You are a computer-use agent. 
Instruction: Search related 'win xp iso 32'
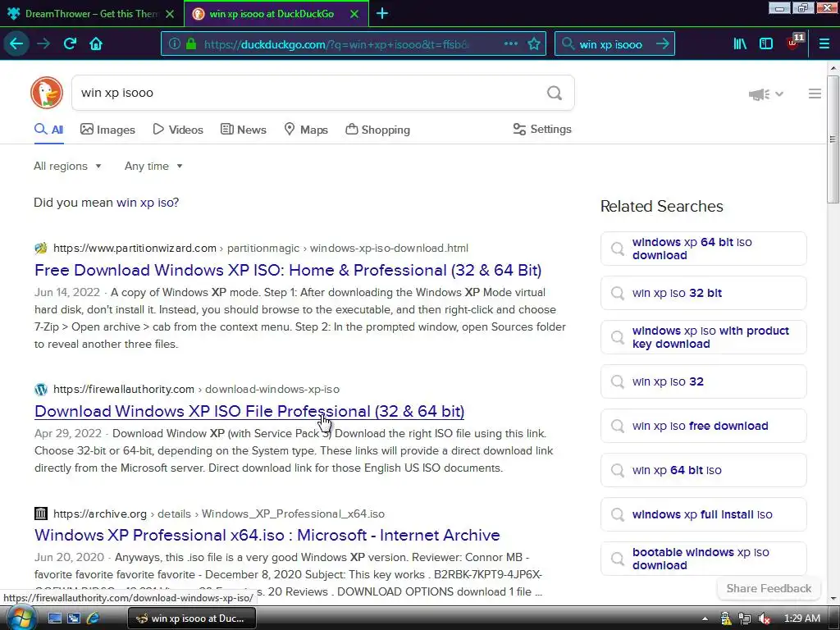[x=703, y=381]
